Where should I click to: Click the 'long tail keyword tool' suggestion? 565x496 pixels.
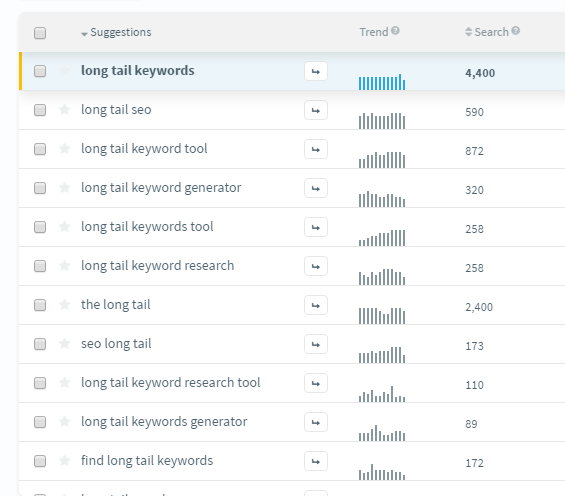(144, 148)
